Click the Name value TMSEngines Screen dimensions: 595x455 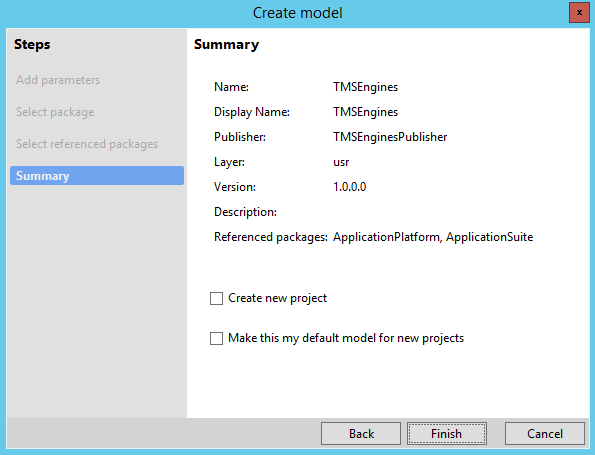[x=365, y=87]
